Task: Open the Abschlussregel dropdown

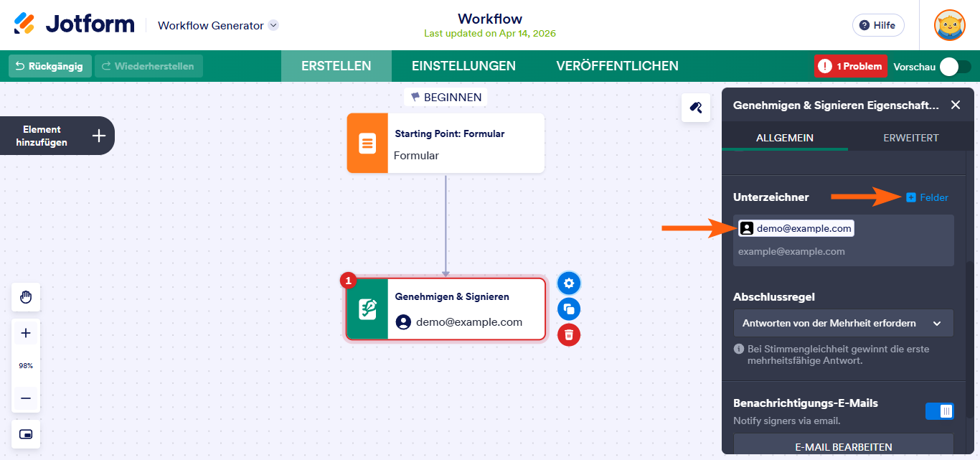Action: [x=844, y=323]
